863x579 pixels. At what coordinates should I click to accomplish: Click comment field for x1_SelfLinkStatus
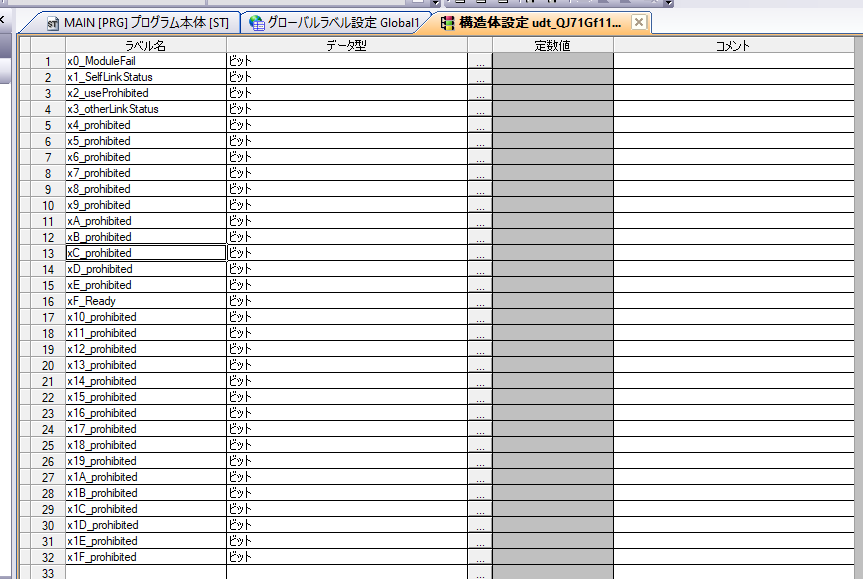(x=734, y=77)
